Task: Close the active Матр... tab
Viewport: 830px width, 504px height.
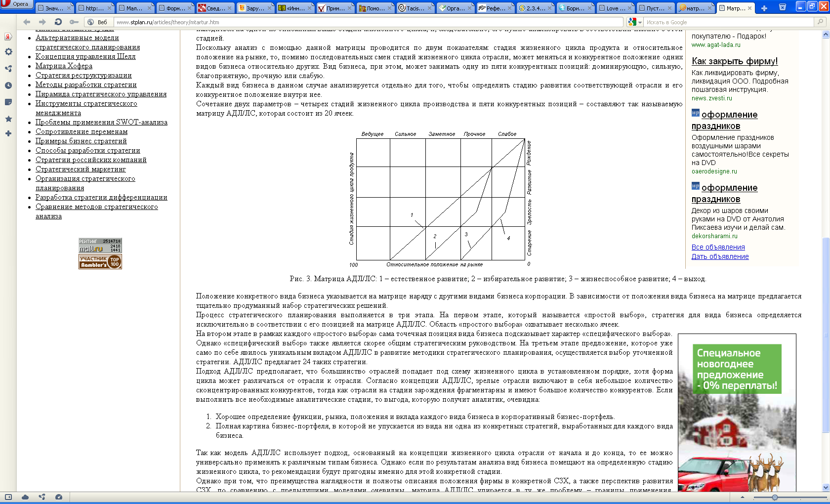Action: [749, 8]
